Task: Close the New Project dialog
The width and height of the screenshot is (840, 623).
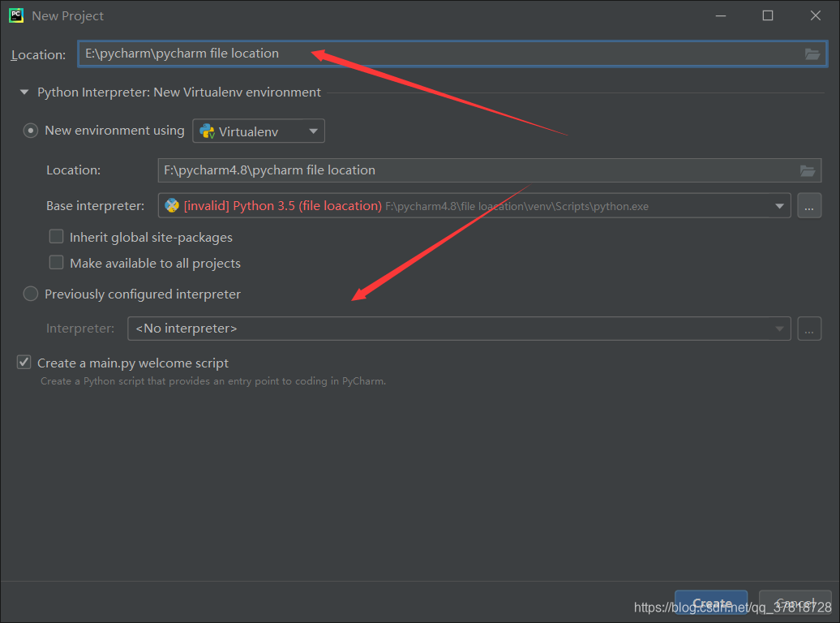Action: [816, 15]
